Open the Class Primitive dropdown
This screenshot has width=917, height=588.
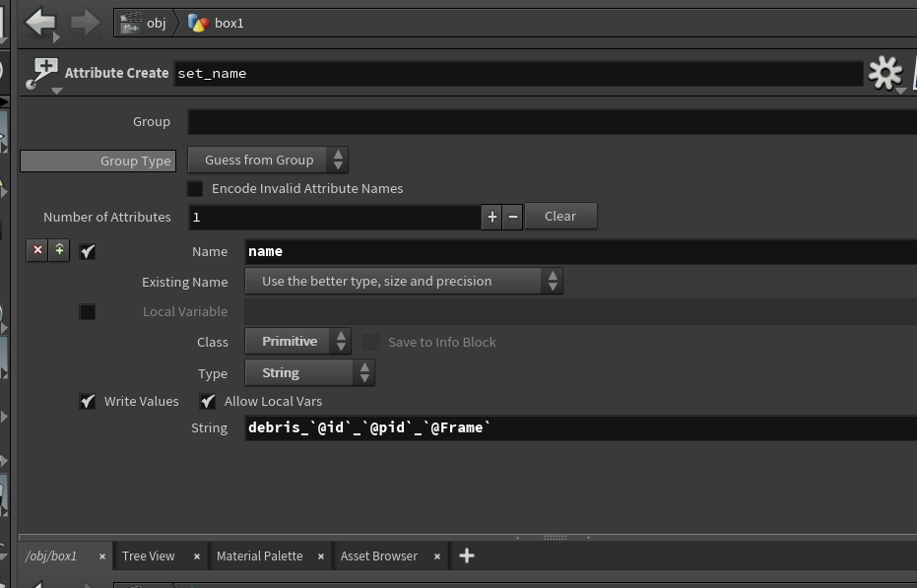pos(297,341)
